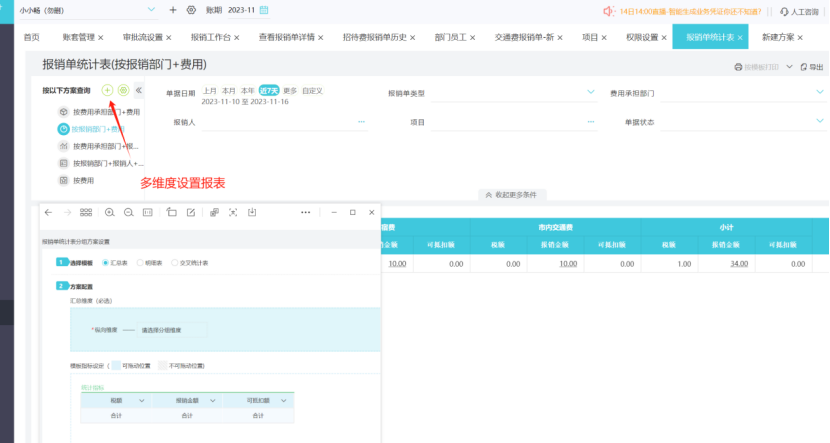Click the download icon in image viewer toolbar
This screenshot has width=830, height=443.
pyautogui.click(x=253, y=213)
